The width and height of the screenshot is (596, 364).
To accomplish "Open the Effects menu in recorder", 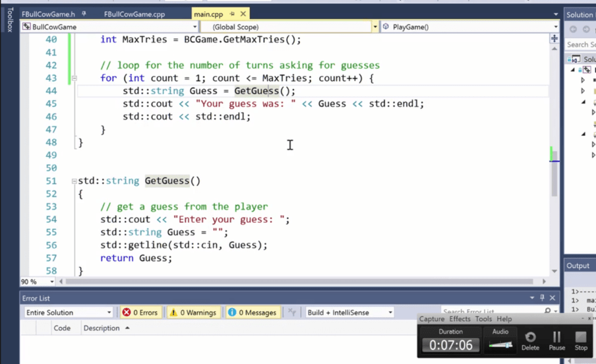I will click(x=460, y=318).
